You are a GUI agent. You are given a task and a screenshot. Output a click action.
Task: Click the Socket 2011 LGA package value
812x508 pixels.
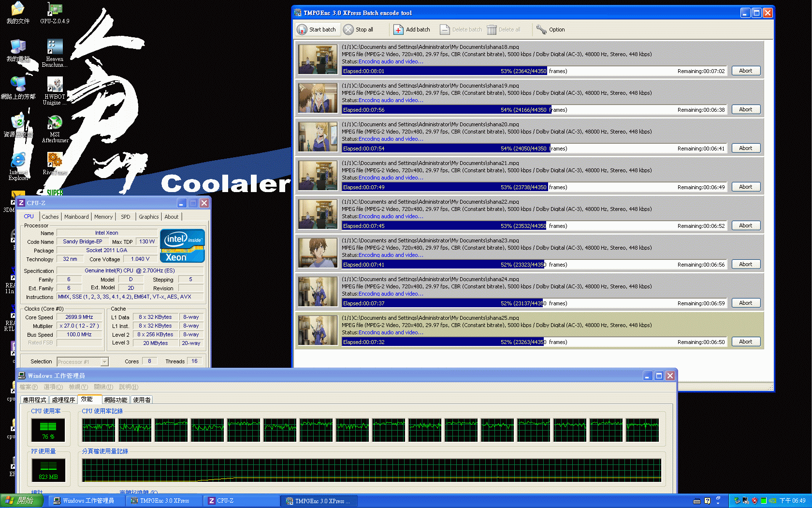click(x=107, y=251)
